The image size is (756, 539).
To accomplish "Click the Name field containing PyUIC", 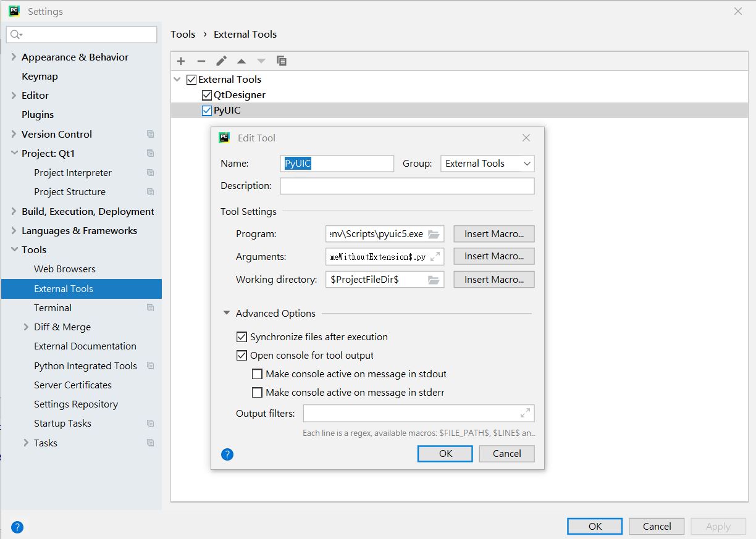I will [337, 164].
